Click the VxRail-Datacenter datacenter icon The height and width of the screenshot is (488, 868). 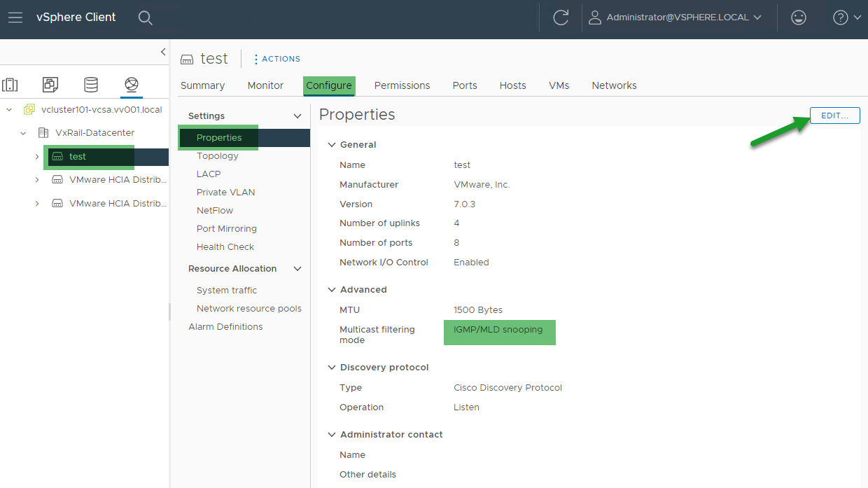(43, 132)
